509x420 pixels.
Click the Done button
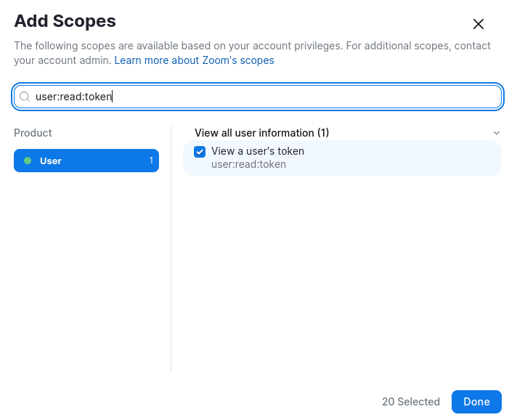point(476,402)
